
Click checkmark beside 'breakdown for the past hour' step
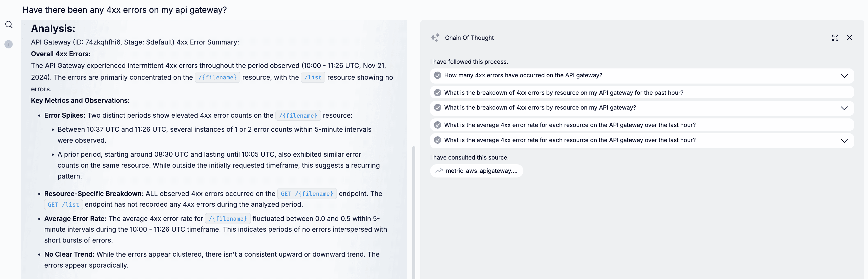pyautogui.click(x=437, y=92)
